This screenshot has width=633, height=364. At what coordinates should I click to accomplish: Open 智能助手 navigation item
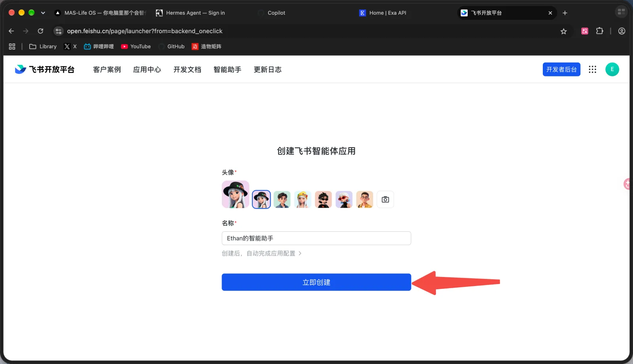pyautogui.click(x=227, y=70)
